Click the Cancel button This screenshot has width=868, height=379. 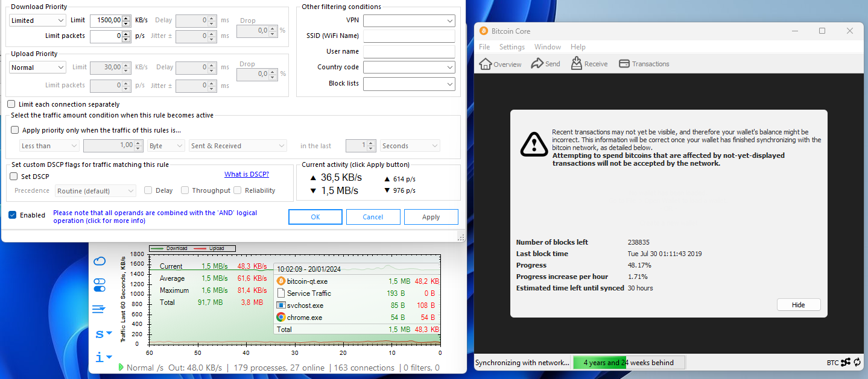(x=373, y=217)
